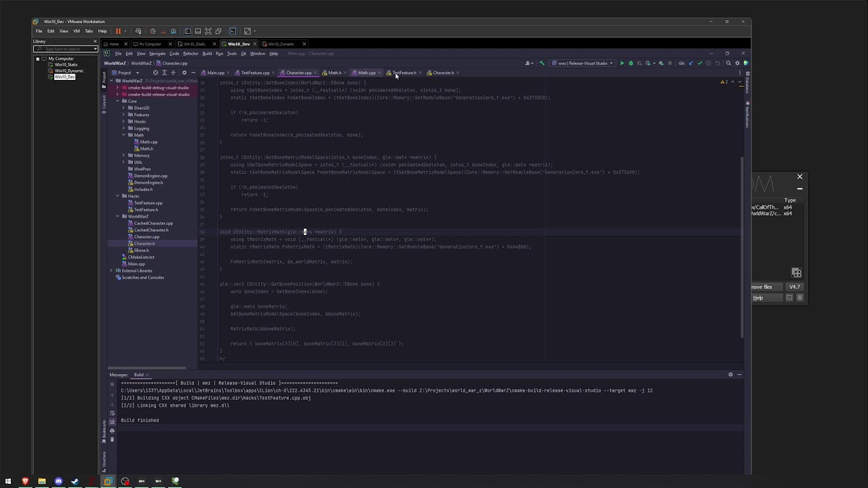
Task: Open File Explorer from taskbar
Action: (41, 481)
